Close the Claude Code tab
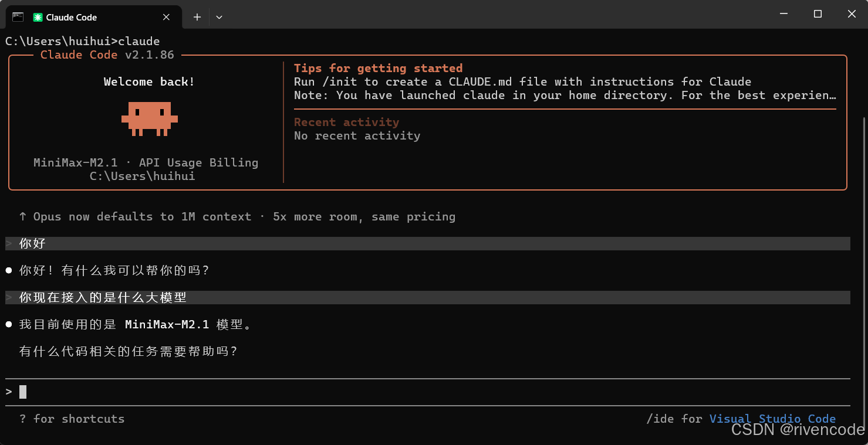This screenshot has height=445, width=868. (166, 17)
